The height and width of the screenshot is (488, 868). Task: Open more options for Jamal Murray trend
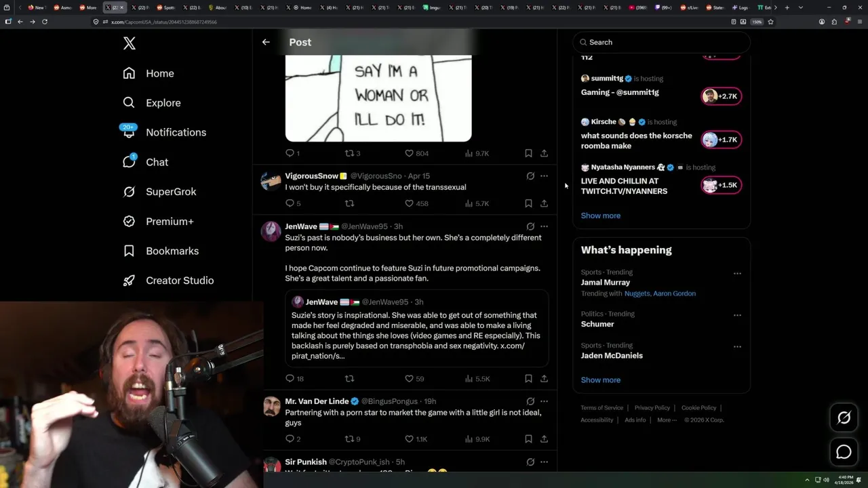click(737, 274)
